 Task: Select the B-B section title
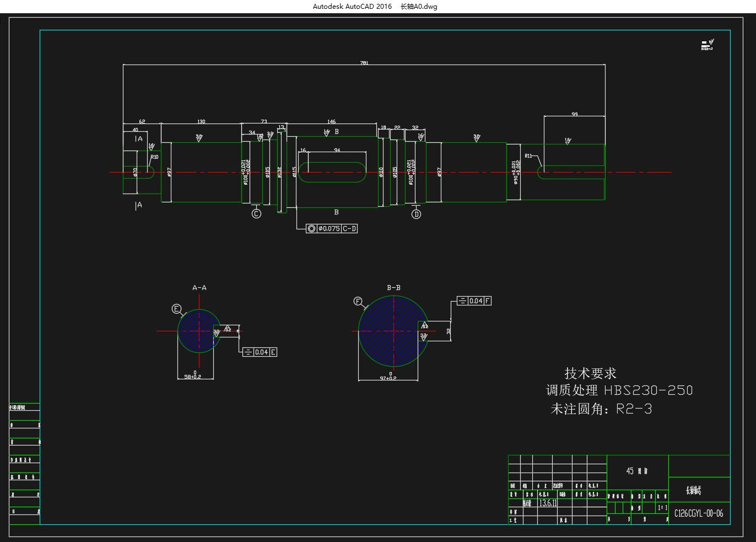click(x=393, y=288)
